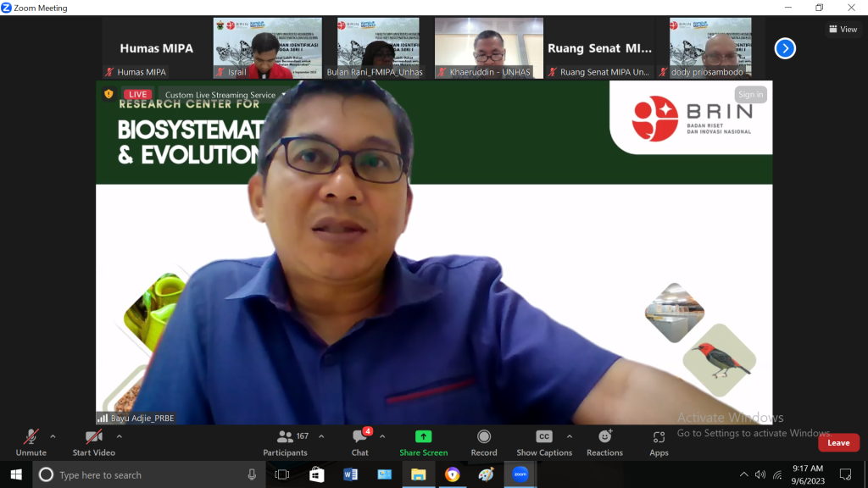Open Custom Live Streaming Service menu
This screenshot has width=868, height=488.
(x=224, y=95)
